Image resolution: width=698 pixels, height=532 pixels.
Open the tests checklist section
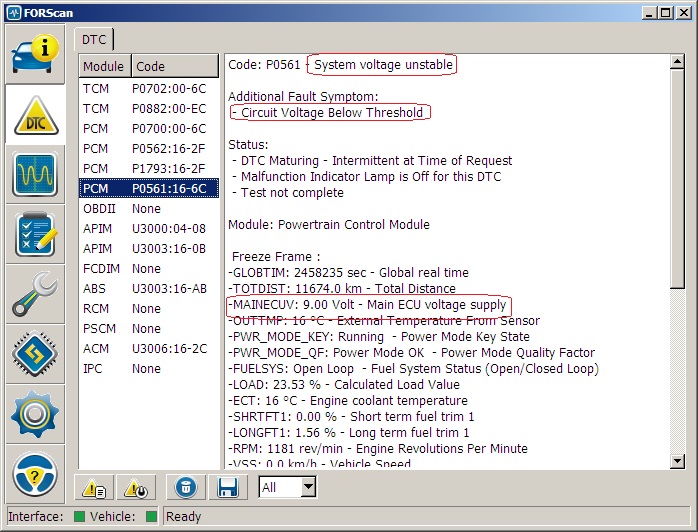pos(35,235)
